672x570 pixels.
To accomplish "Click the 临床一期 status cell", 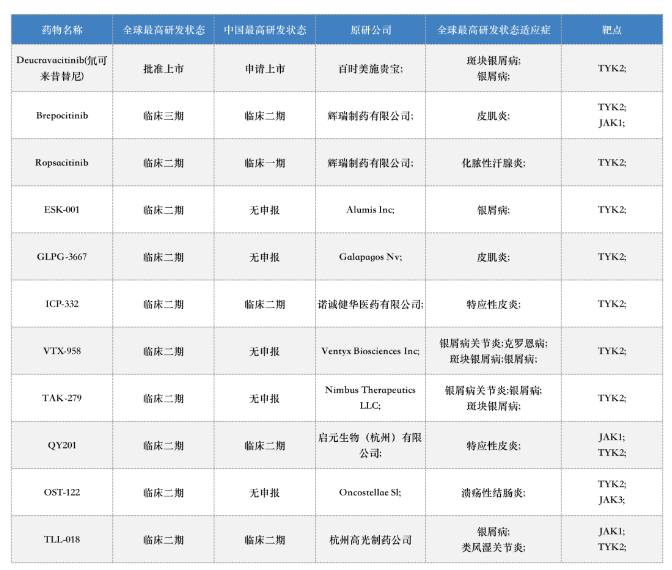I will pyautogui.click(x=265, y=162).
